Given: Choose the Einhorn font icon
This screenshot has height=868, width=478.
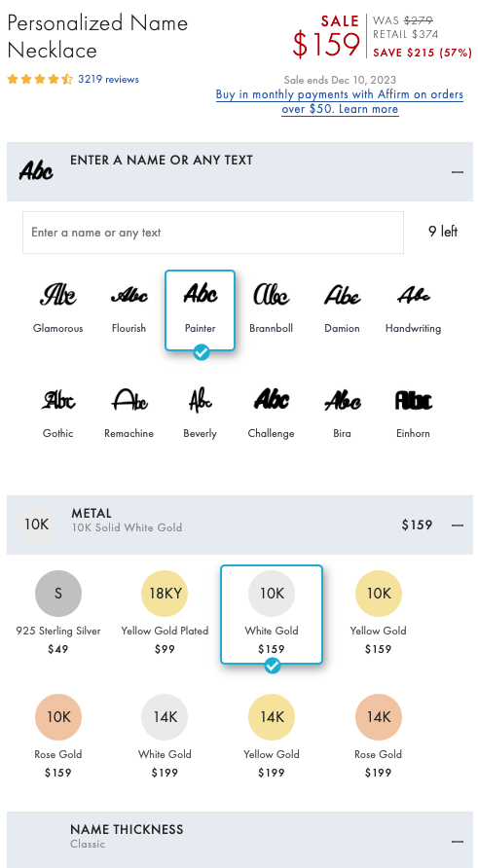Looking at the screenshot, I should pyautogui.click(x=413, y=400).
